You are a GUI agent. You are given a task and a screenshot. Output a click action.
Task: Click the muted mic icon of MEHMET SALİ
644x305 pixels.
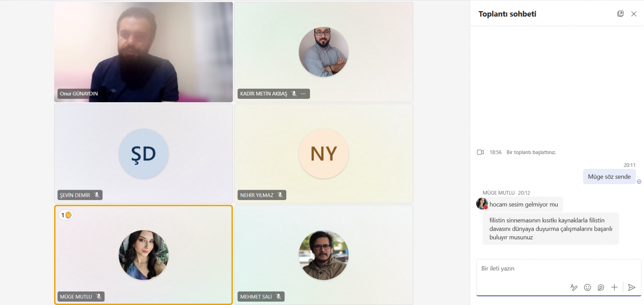(x=279, y=296)
